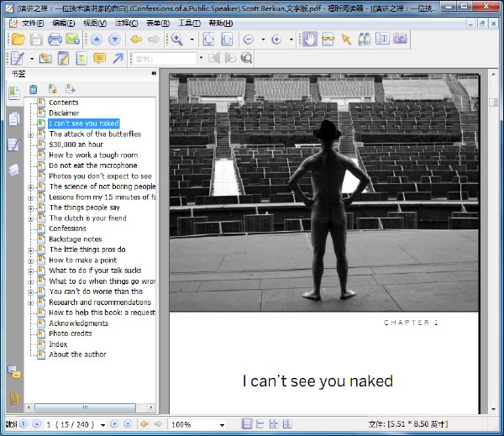Switch to continuous page layout
This screenshot has width=504, height=436.
click(260, 424)
